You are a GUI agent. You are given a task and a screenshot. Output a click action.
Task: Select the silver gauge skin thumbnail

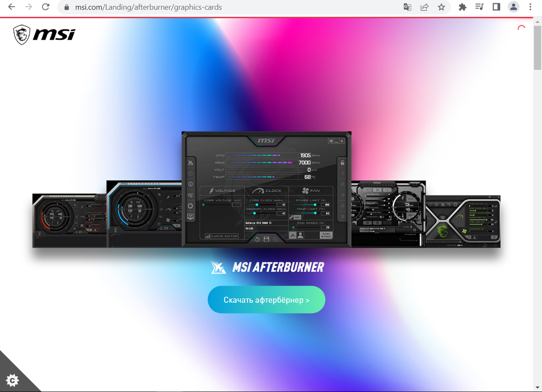tap(388, 214)
